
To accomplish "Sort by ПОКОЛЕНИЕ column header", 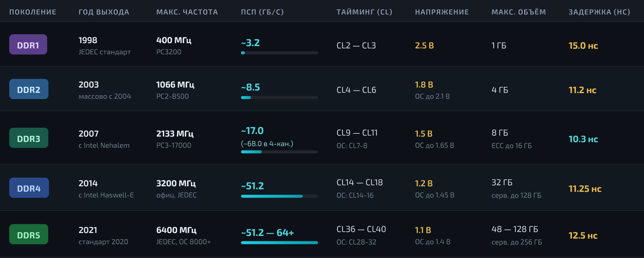I will (33, 12).
